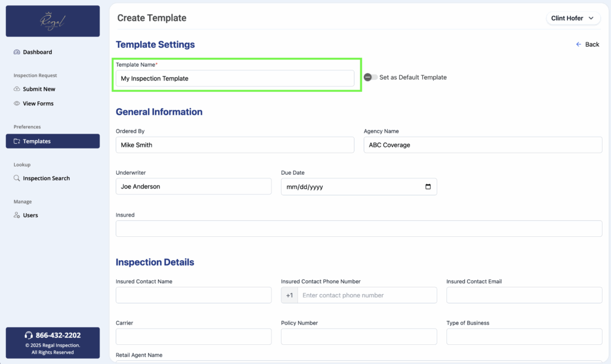Select the Policy Number input box
Viewport: 611px width, 364px height.
coord(359,337)
